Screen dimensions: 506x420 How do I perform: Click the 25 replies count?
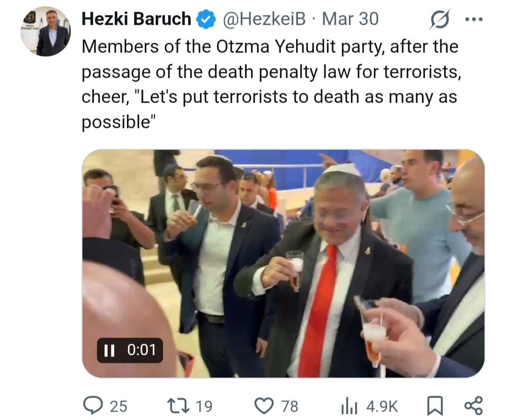tap(119, 406)
